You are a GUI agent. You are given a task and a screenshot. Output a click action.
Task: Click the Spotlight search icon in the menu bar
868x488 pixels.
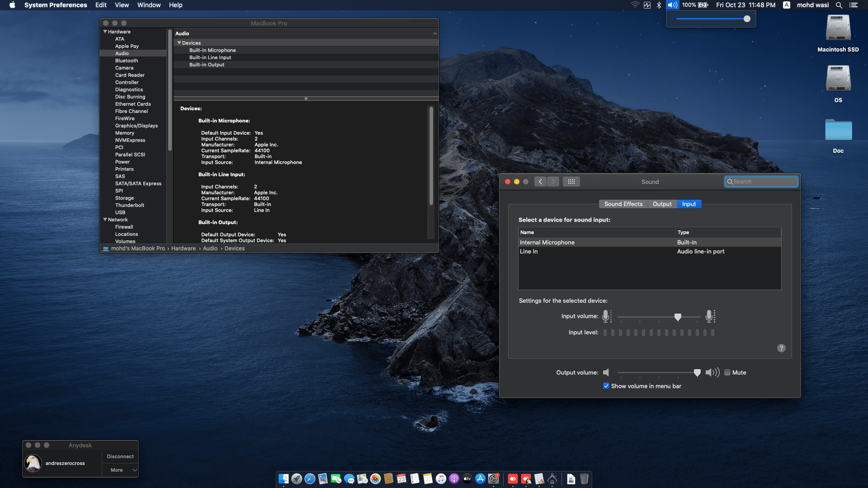839,5
